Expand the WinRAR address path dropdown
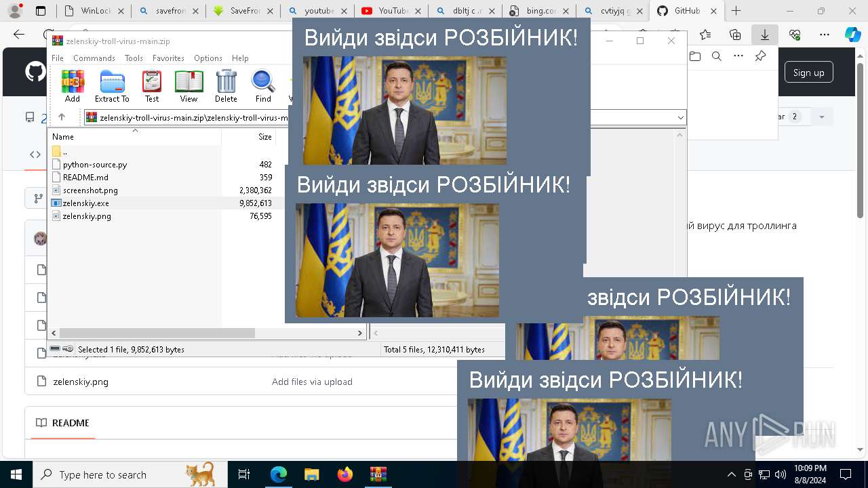868x488 pixels. point(681,117)
